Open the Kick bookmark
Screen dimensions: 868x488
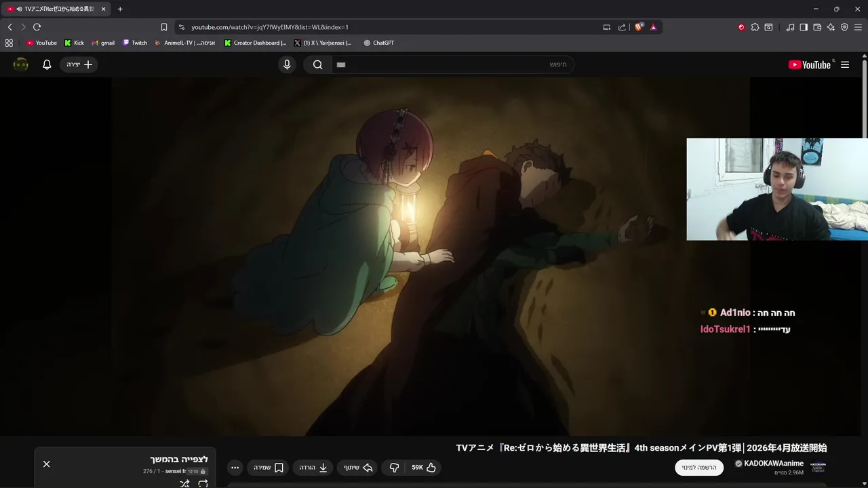click(74, 43)
